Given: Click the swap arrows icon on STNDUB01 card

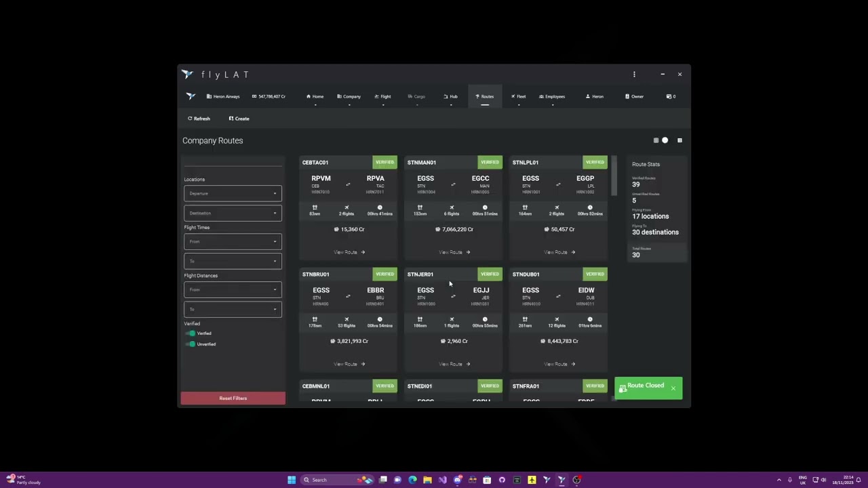Looking at the screenshot, I should coord(558,296).
